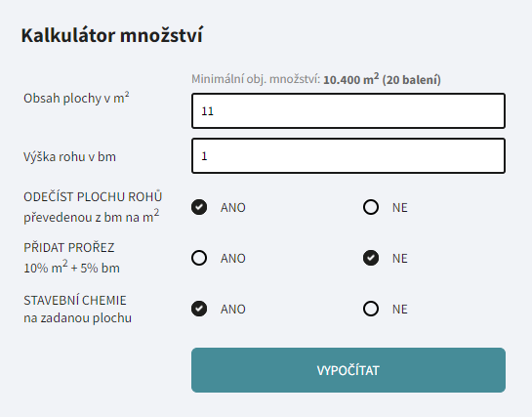
Task: Click NE text label in Stavební chemie row
Action: pyautogui.click(x=399, y=310)
